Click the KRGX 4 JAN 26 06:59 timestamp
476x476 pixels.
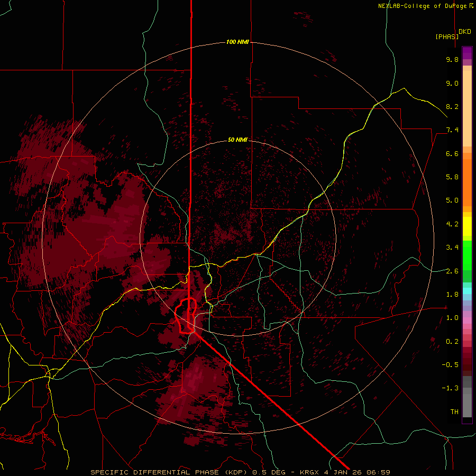tap(345, 472)
